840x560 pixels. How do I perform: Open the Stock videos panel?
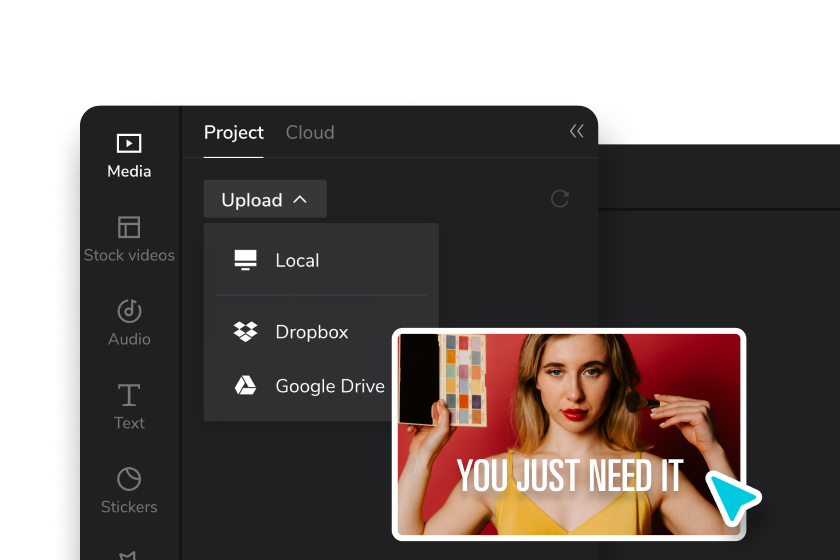coord(129,239)
